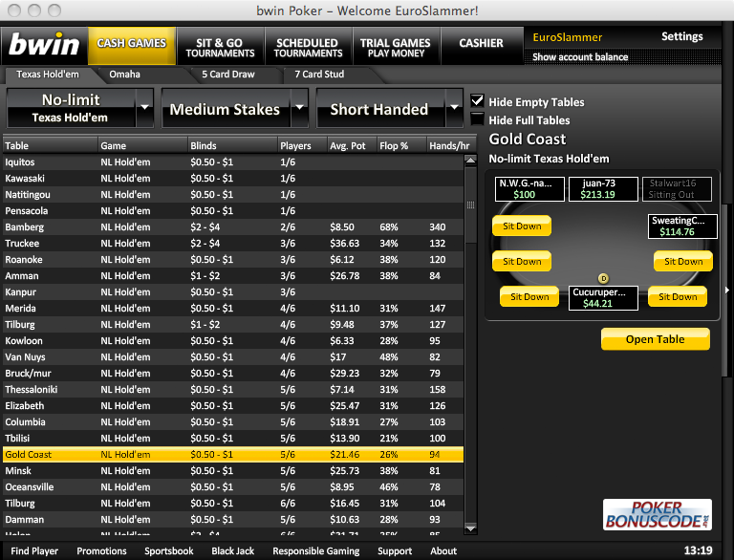Click the table list scrollbar thumb
The width and height of the screenshot is (734, 560).
coord(470,205)
